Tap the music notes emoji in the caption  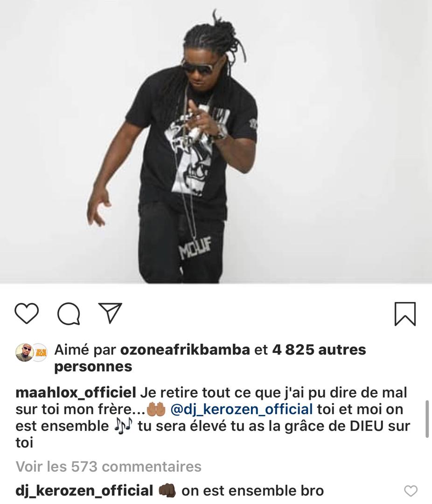(123, 426)
